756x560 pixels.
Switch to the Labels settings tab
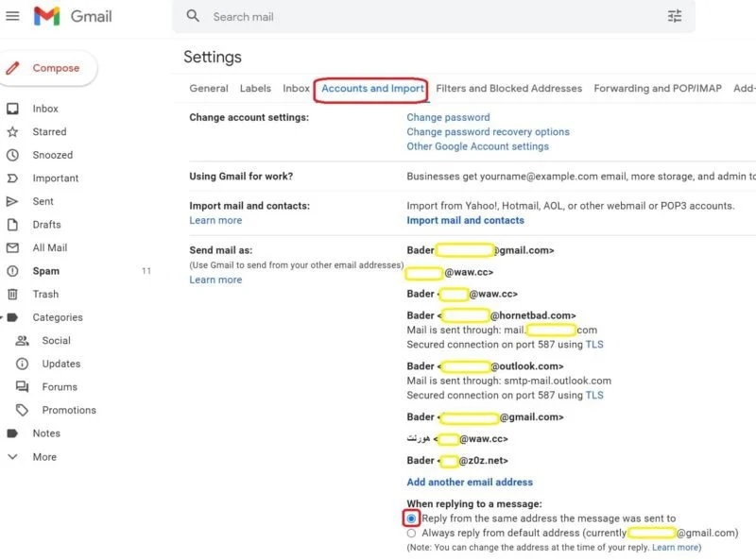tap(255, 88)
